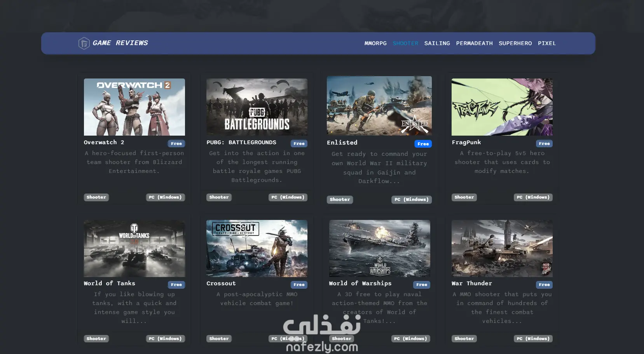Open the World of Tanks cover image
The width and height of the screenshot is (644, 354).
pos(134,248)
